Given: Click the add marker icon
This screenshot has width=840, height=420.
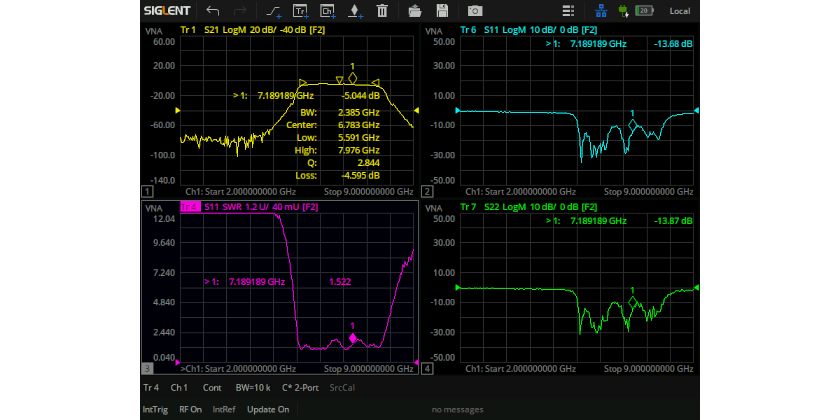Looking at the screenshot, I should [355, 11].
